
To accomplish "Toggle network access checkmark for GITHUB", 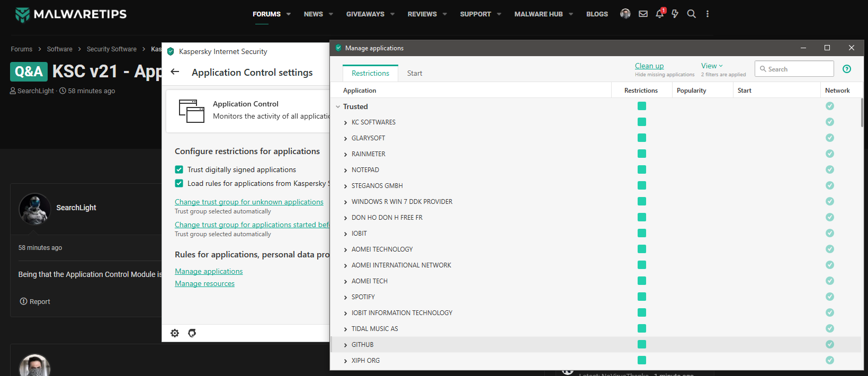I will tap(830, 344).
